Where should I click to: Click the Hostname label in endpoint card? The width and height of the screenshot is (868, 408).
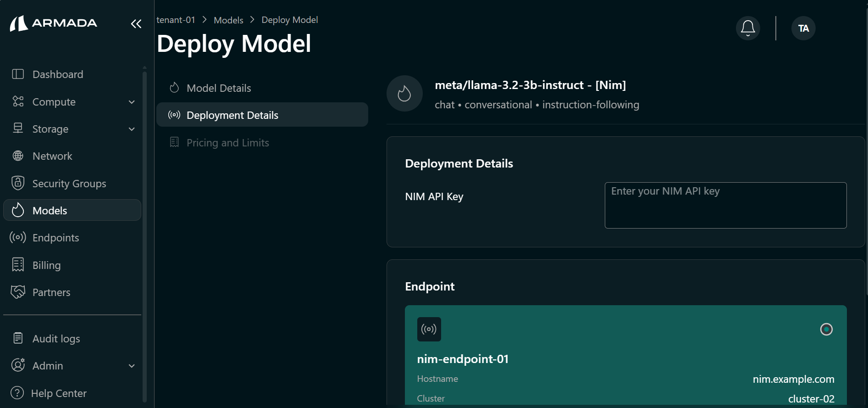[437, 379]
